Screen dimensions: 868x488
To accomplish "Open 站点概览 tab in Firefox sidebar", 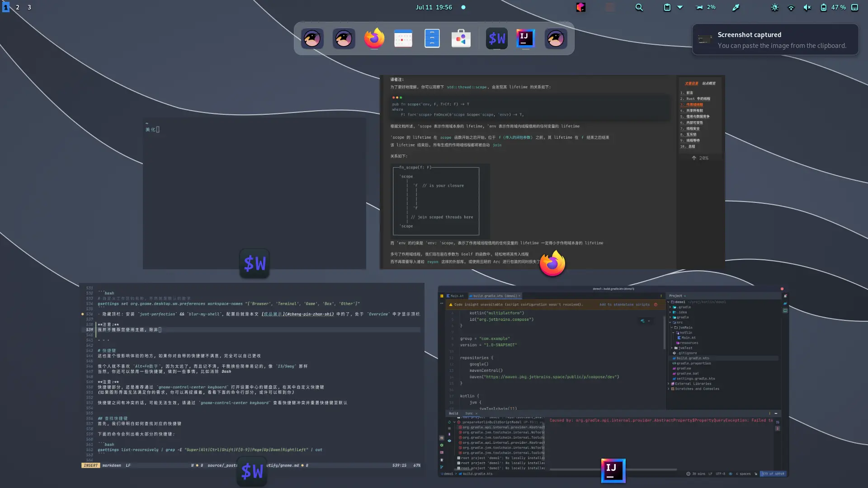I will click(708, 84).
